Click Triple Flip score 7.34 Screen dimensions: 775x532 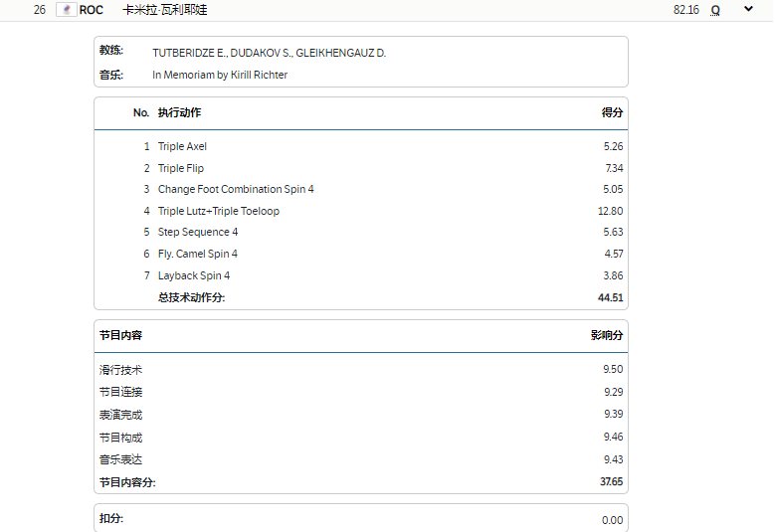tap(614, 168)
